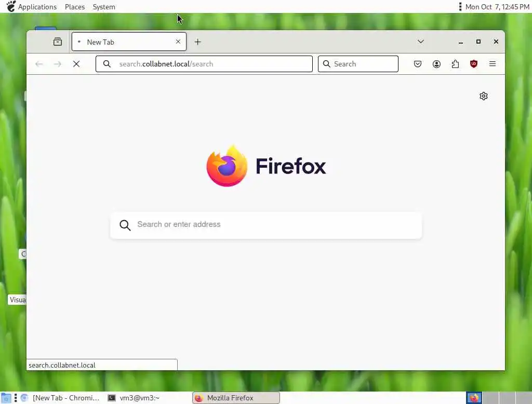The height and width of the screenshot is (404, 532).
Task: Minimize the Firefox window
Action: click(x=461, y=42)
